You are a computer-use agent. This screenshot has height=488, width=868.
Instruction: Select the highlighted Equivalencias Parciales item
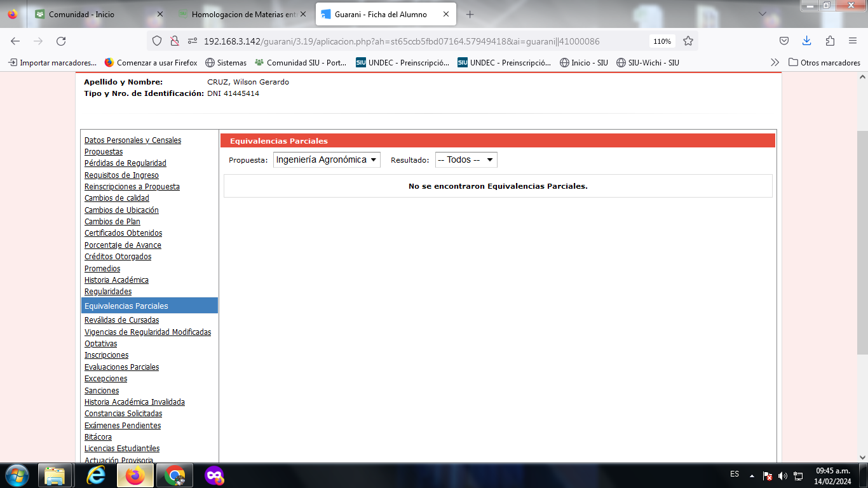click(150, 306)
